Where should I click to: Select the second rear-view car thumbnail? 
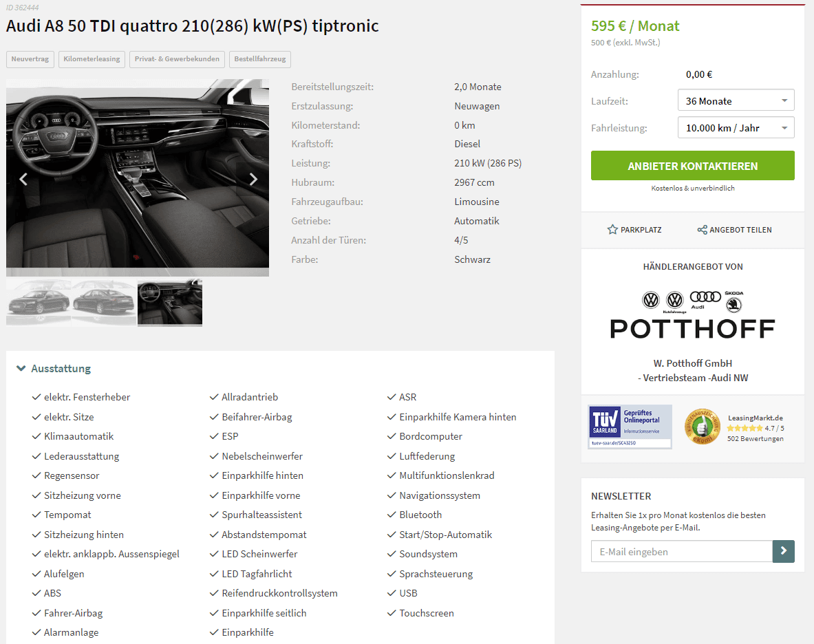(104, 303)
